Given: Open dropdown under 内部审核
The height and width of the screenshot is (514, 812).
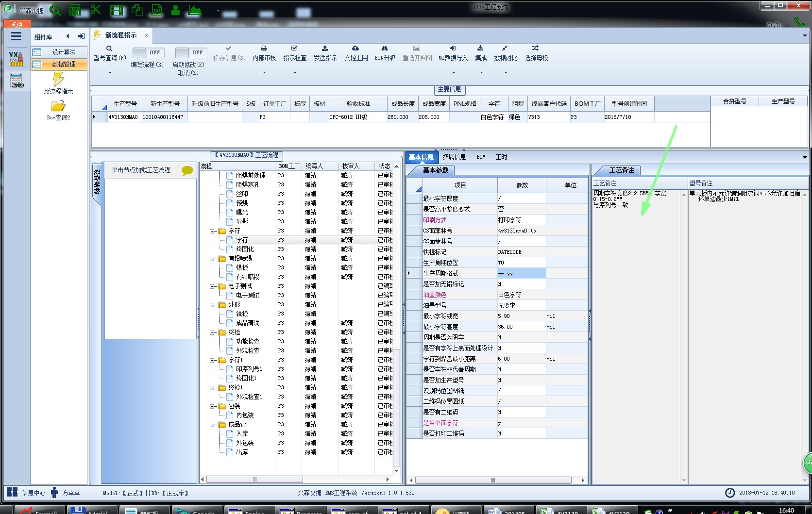Looking at the screenshot, I should 264,73.
